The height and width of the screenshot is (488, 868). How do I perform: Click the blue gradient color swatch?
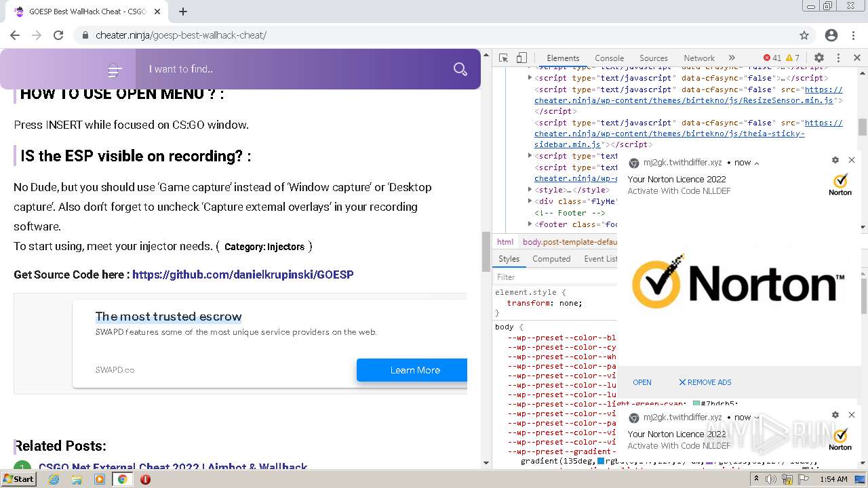(600, 462)
